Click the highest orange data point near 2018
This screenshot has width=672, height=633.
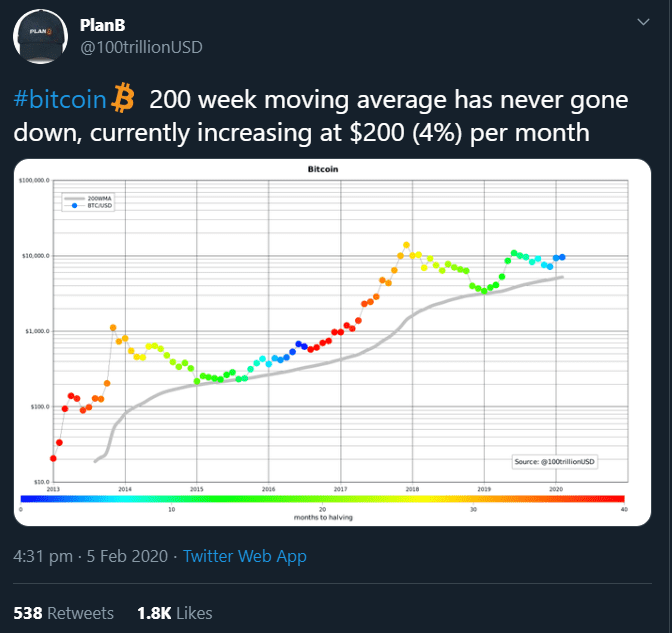click(x=406, y=245)
